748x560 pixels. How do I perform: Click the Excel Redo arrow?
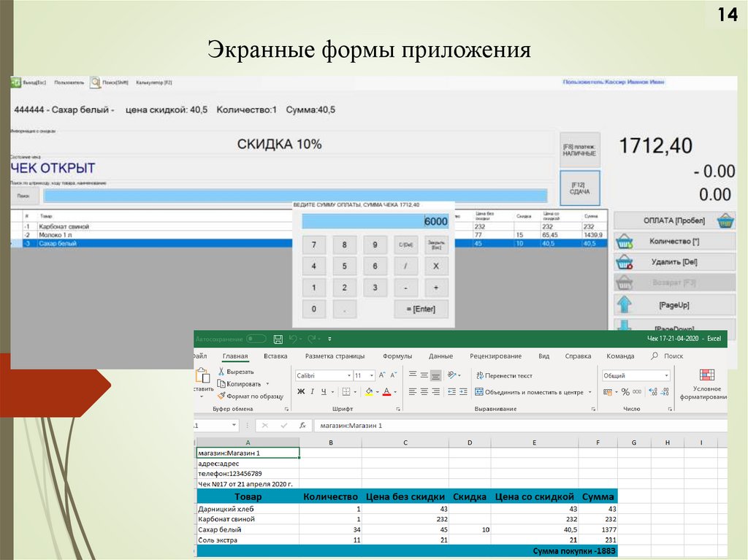tap(312, 339)
